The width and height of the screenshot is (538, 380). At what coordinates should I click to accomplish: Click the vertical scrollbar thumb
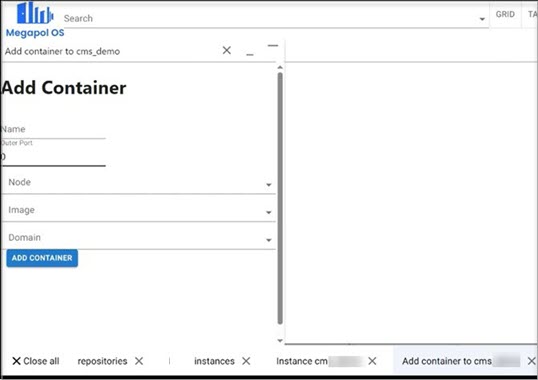[280, 198]
